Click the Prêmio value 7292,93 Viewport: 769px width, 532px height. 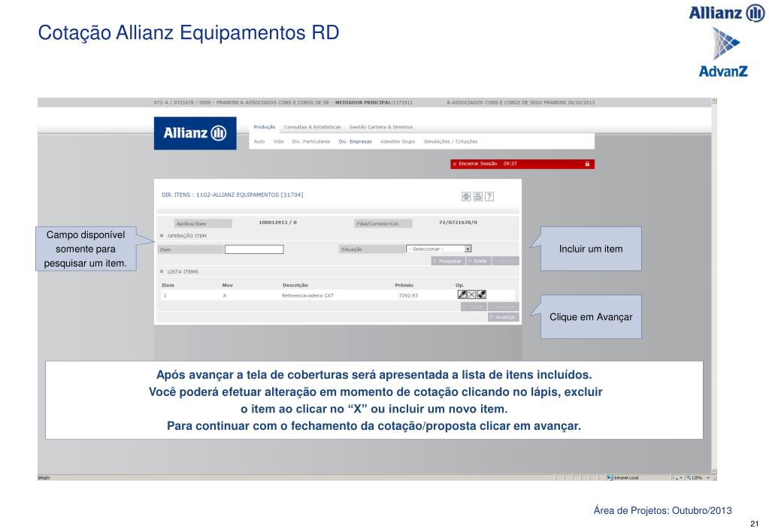(x=408, y=295)
